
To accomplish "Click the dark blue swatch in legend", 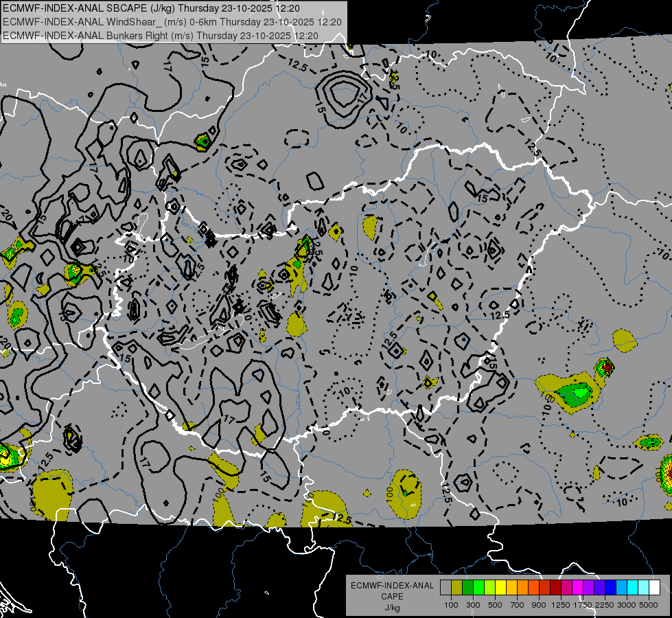I will pyautogui.click(x=610, y=587).
